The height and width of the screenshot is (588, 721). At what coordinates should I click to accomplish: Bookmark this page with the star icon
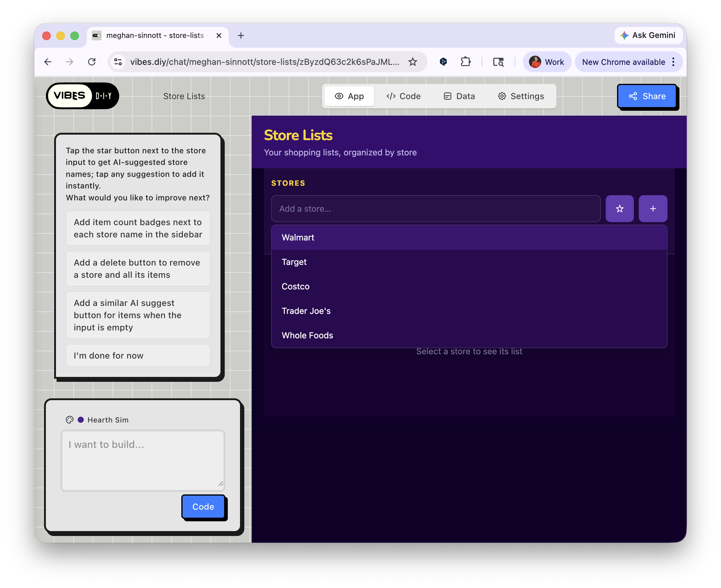[412, 62]
